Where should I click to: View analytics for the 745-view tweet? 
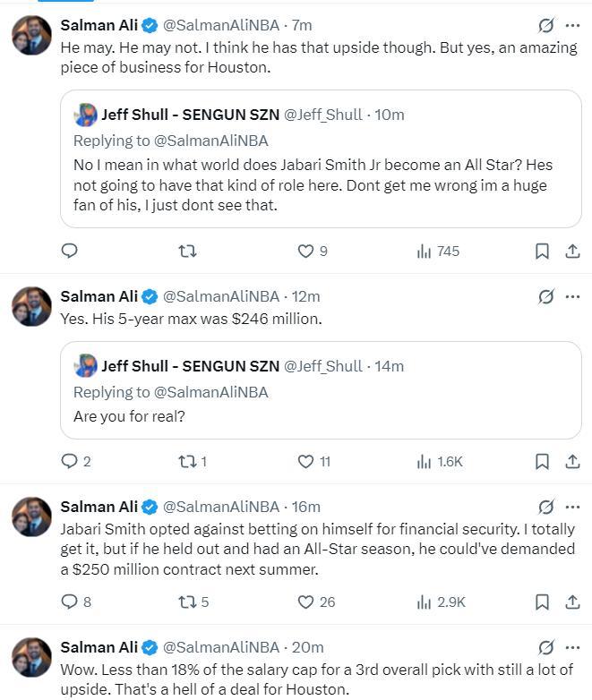(x=425, y=252)
